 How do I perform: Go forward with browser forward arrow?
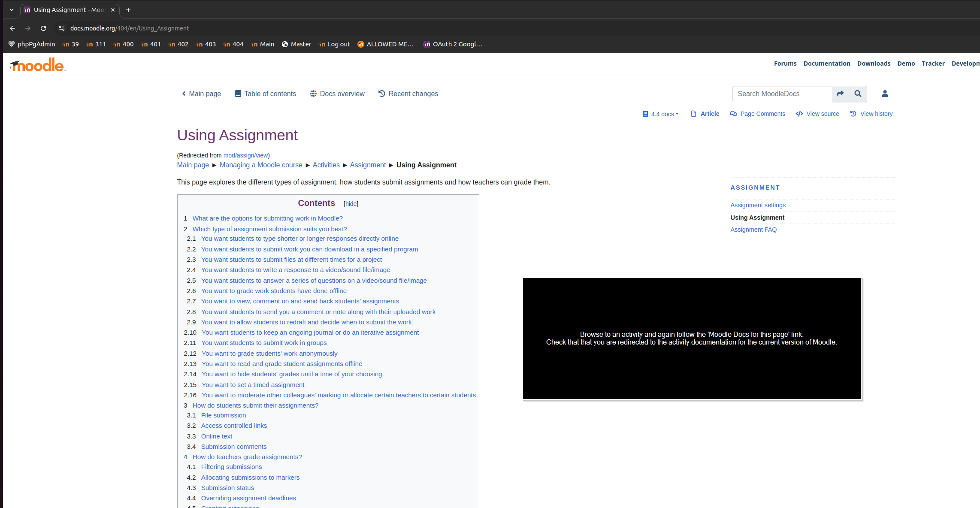pos(28,28)
